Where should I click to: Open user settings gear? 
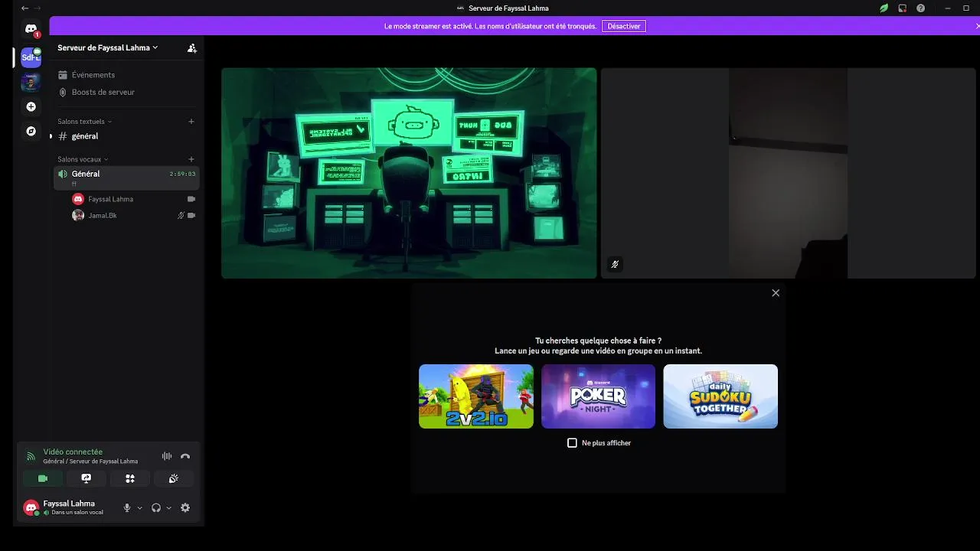(x=185, y=507)
